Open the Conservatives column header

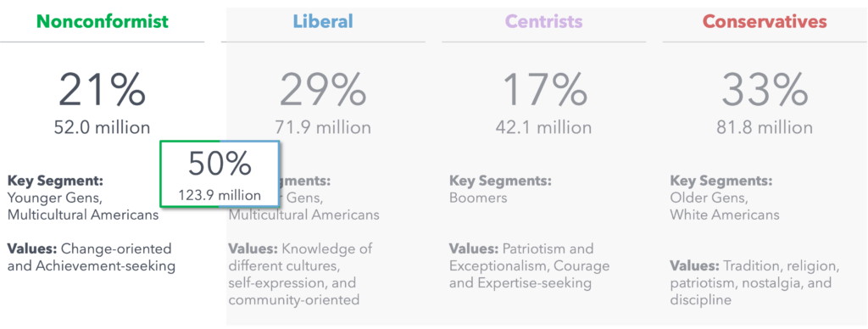pyautogui.click(x=765, y=21)
